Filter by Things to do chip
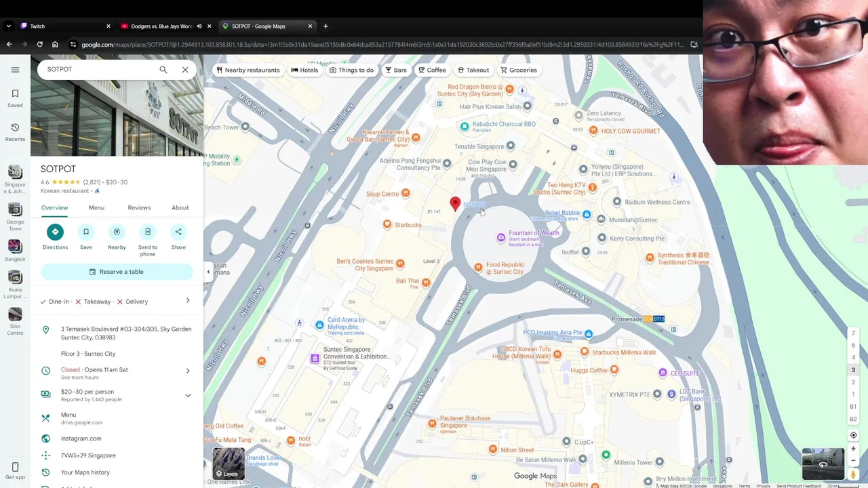868x488 pixels. pyautogui.click(x=351, y=70)
